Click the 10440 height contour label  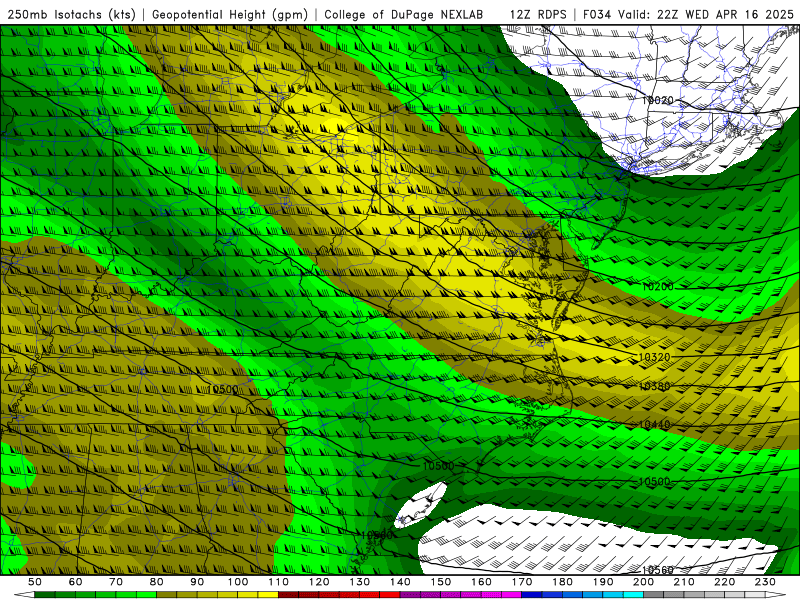click(x=654, y=424)
